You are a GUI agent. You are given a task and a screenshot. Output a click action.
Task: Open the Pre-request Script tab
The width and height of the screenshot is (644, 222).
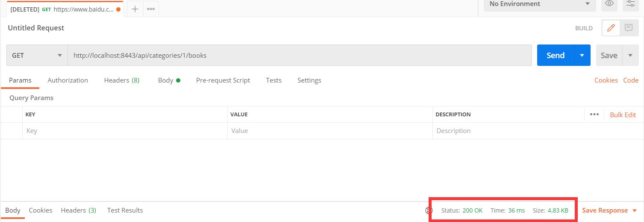[x=223, y=80]
